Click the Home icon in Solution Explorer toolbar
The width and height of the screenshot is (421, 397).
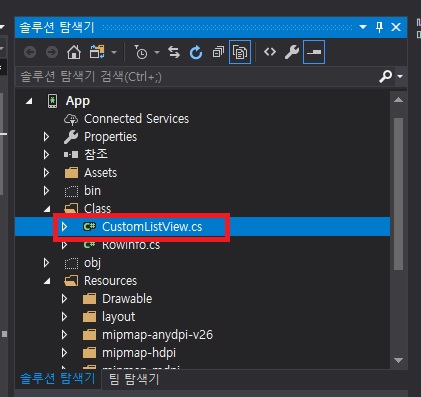[74, 52]
